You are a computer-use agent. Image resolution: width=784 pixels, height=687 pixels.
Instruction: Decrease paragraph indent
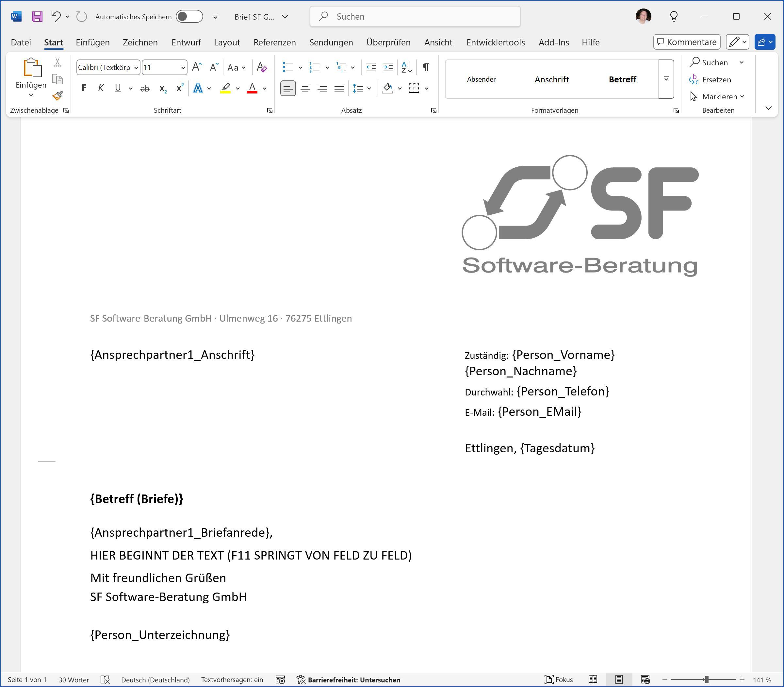(371, 67)
